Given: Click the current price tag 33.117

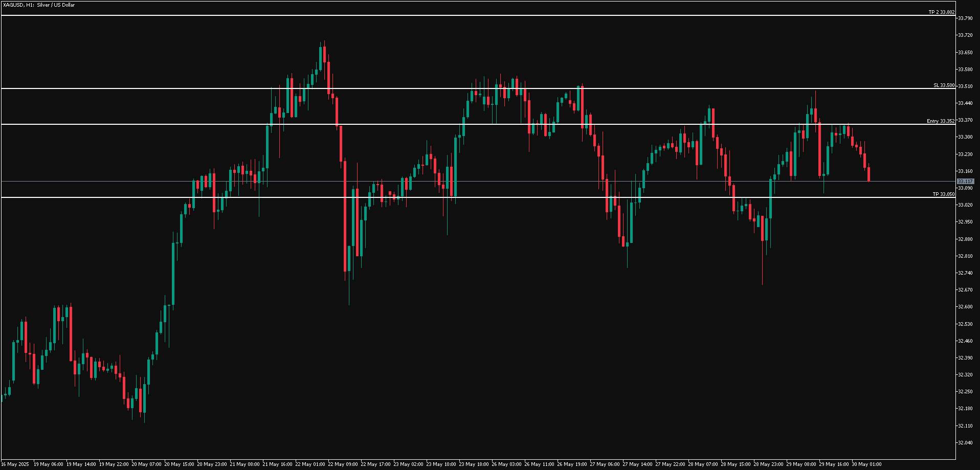Looking at the screenshot, I should pyautogui.click(x=965, y=182).
